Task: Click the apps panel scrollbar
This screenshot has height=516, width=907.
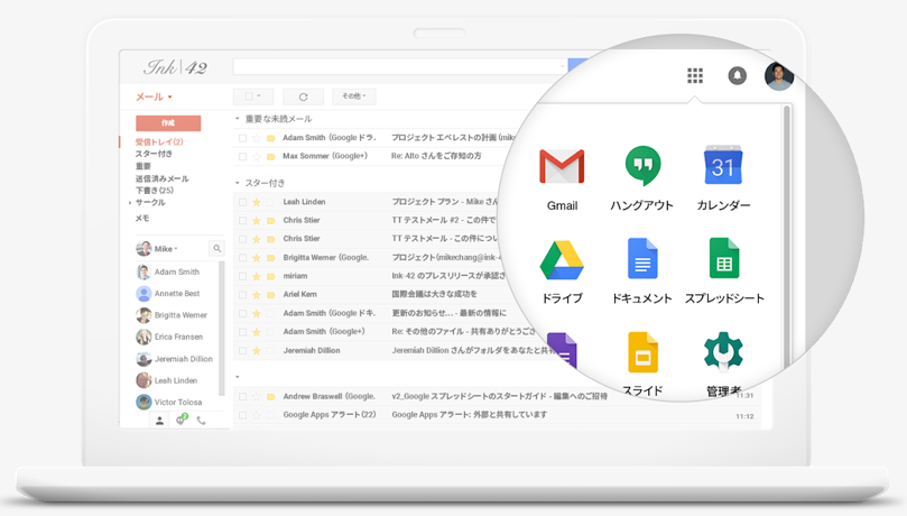Action: click(786, 237)
